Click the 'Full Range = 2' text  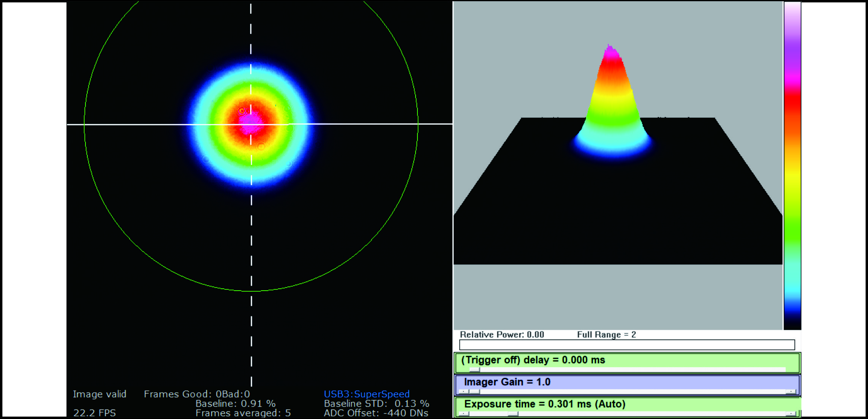coord(606,335)
